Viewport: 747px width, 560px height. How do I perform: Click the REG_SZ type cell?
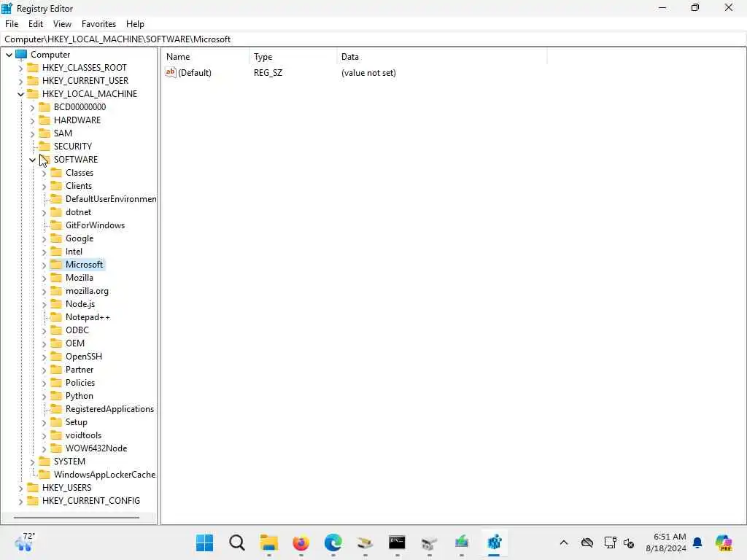coord(268,73)
